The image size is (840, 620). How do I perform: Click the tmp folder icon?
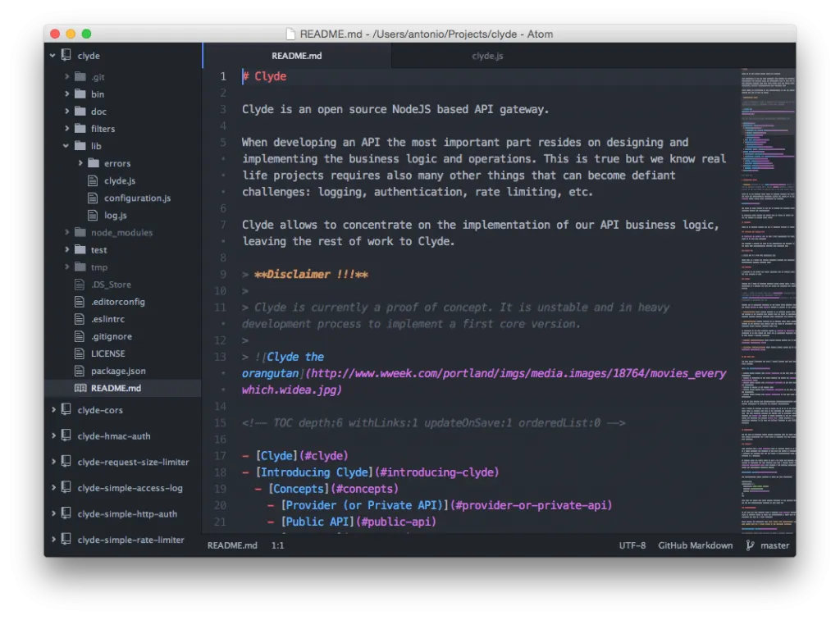tap(80, 267)
